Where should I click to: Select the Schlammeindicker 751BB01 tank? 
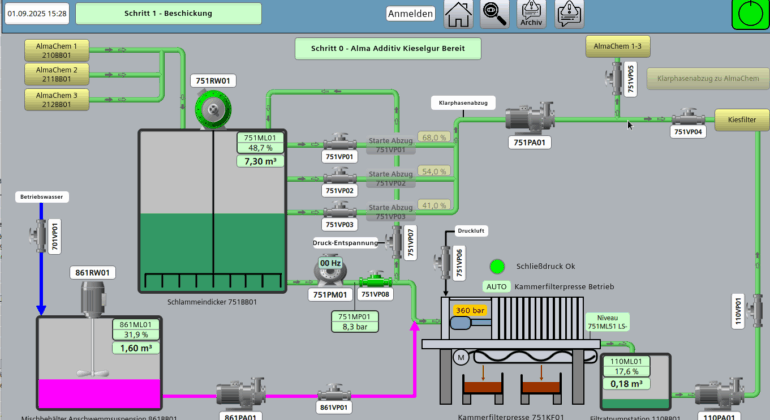pos(213,211)
